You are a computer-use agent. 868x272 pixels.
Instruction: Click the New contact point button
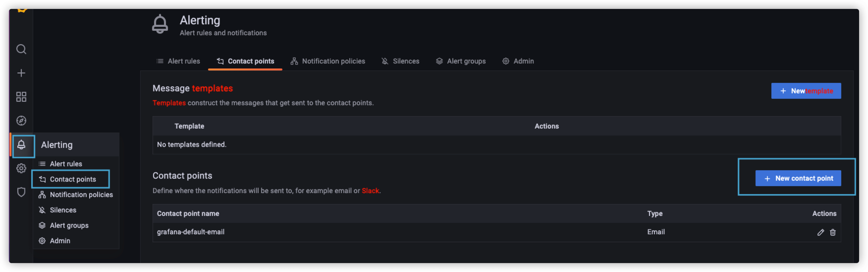(x=798, y=178)
